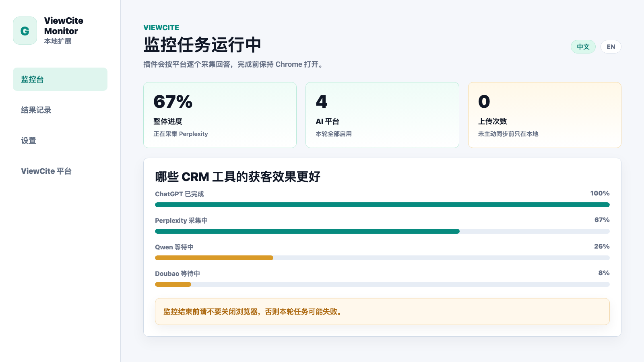Click the 67% value in the Perplexity row
Viewport: 644px width, 362px height.
point(602,220)
